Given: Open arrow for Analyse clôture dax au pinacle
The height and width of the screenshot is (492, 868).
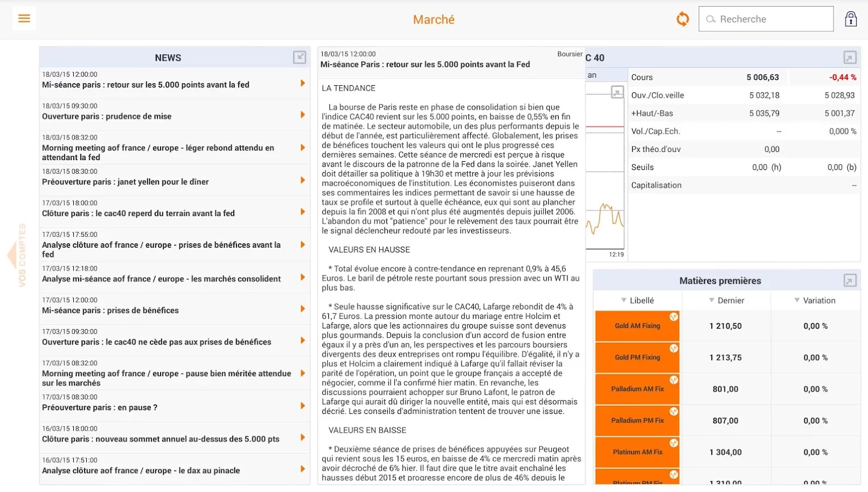Looking at the screenshot, I should (302, 469).
